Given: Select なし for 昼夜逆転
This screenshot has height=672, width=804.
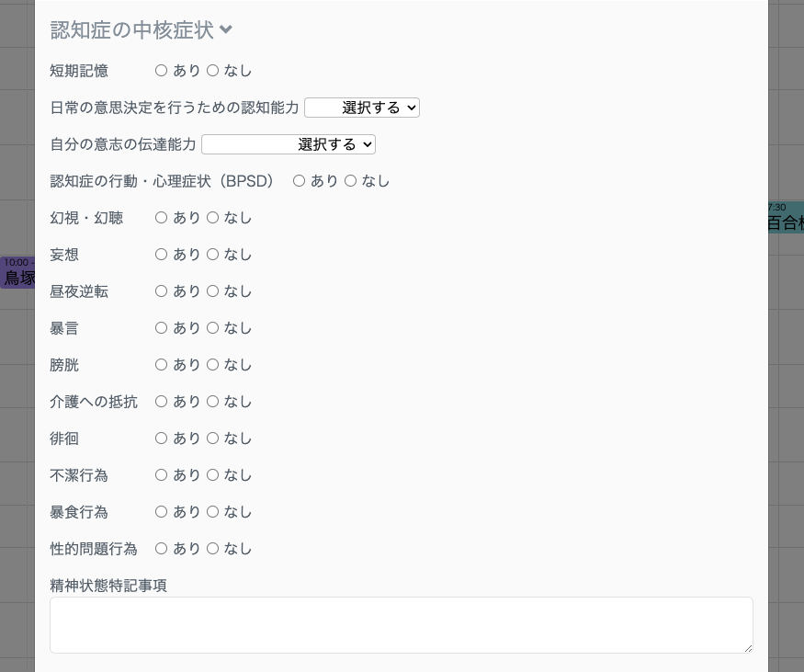Looking at the screenshot, I should tap(212, 290).
